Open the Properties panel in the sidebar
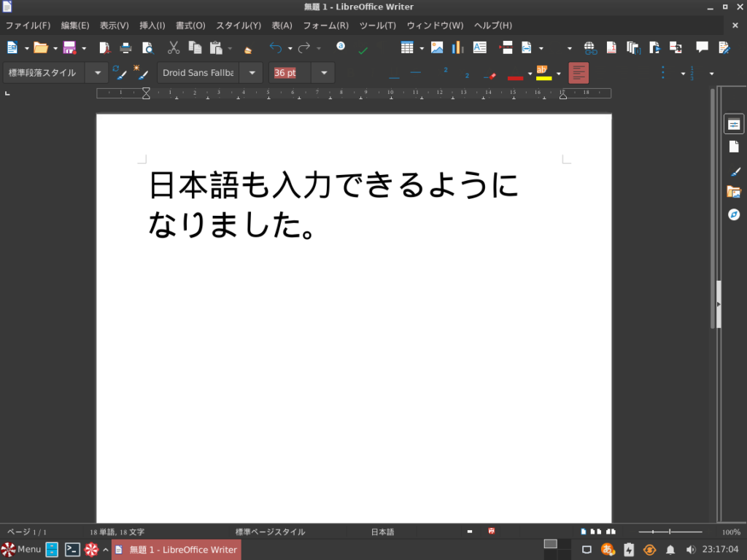 pos(734,123)
